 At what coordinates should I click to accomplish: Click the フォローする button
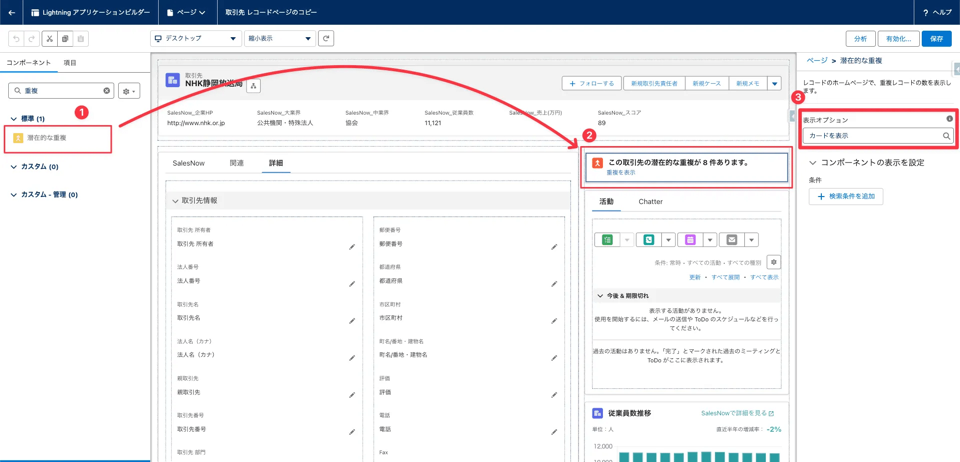tap(591, 84)
